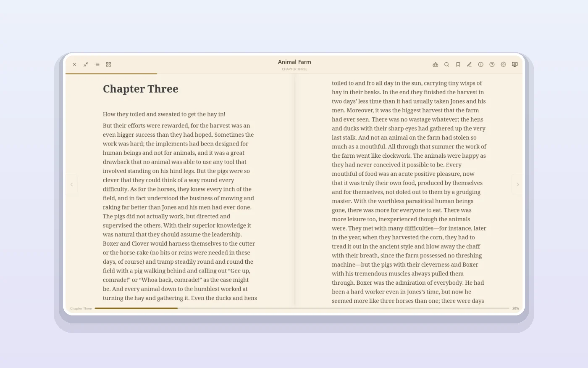
Task: Click the "Chapter Three" heading on the page
Action: click(x=141, y=89)
